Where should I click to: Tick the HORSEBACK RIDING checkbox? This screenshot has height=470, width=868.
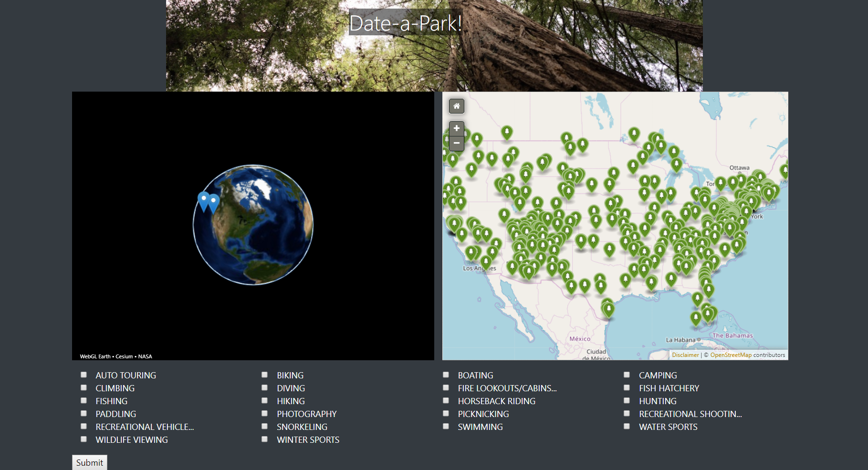(446, 401)
